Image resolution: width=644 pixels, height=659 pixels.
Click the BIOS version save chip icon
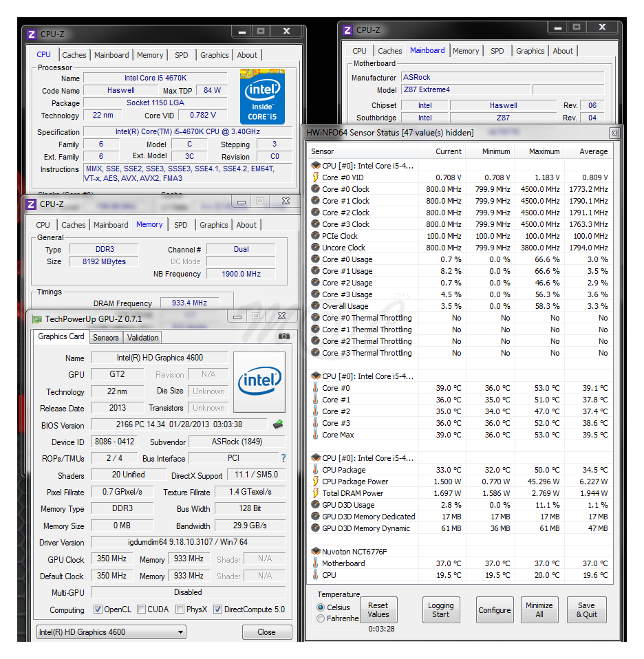pyautogui.click(x=278, y=424)
